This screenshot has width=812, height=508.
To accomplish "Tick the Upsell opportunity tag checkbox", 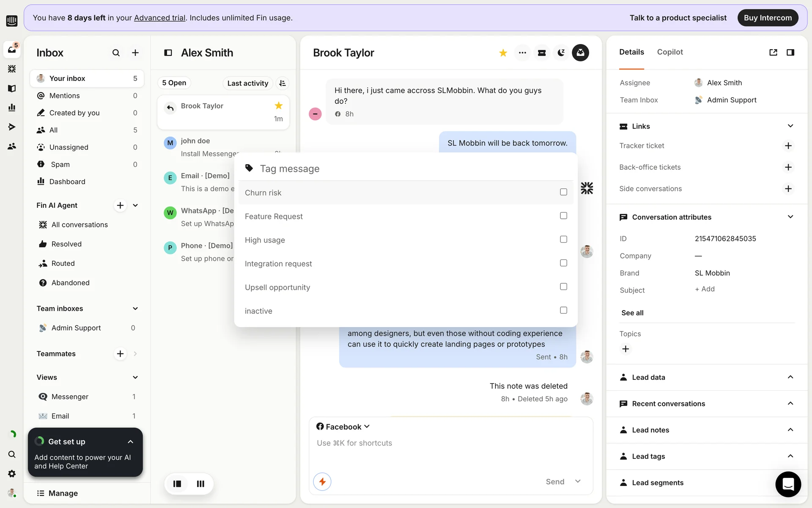I will [x=563, y=287].
